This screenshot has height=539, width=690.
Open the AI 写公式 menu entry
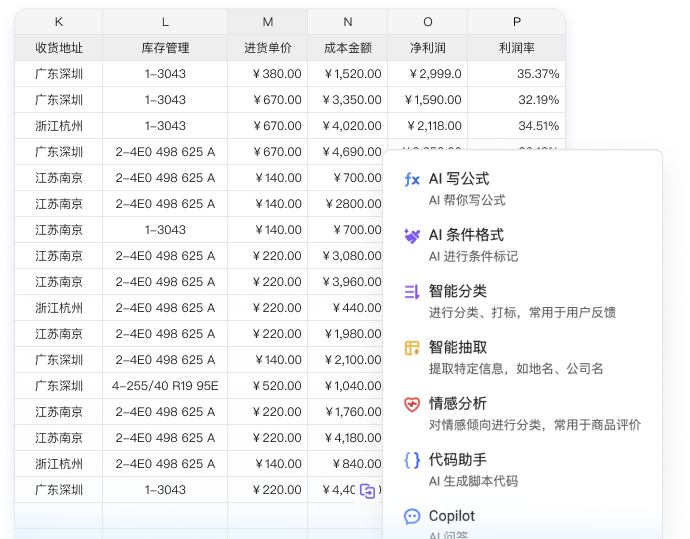(523, 189)
